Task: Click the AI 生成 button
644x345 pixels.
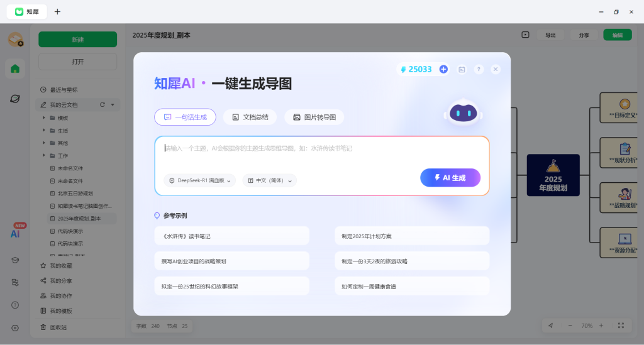Action: [450, 178]
